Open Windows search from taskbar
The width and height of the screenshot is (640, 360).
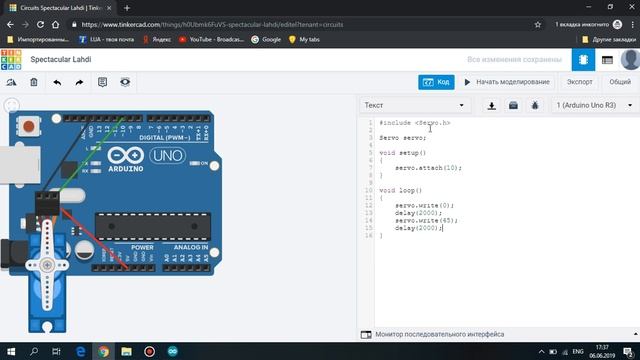point(34,351)
